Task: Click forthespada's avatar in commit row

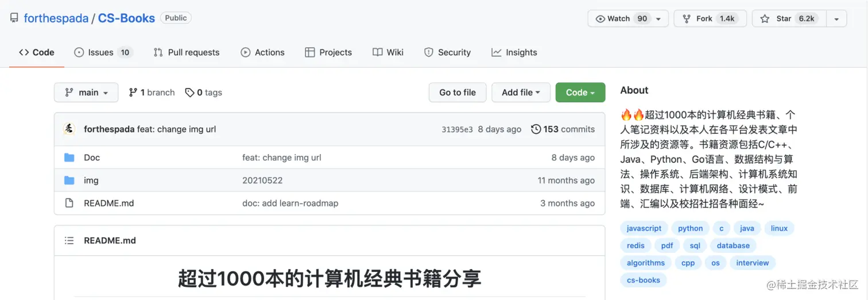Action: [69, 129]
